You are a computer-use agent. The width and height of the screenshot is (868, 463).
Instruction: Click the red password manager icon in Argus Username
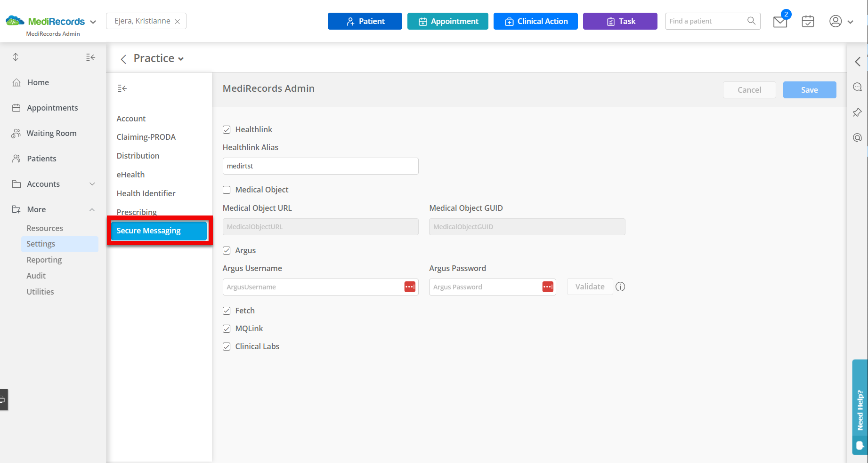pos(410,287)
